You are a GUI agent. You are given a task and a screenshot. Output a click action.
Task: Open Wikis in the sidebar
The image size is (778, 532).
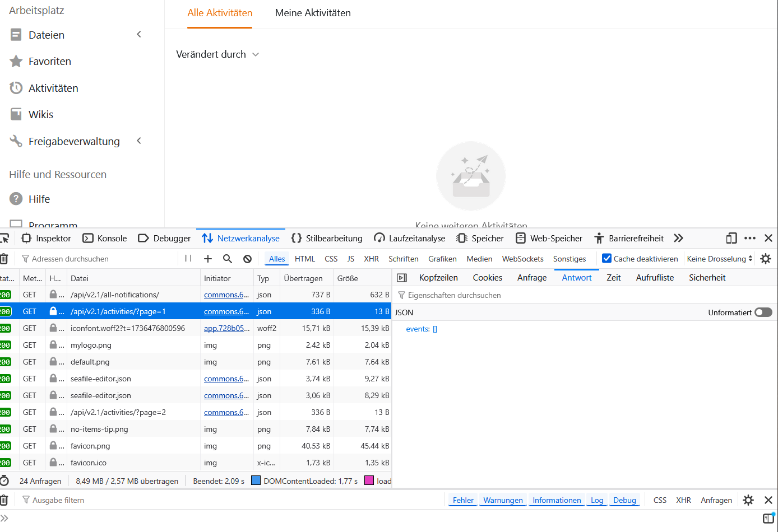point(41,114)
